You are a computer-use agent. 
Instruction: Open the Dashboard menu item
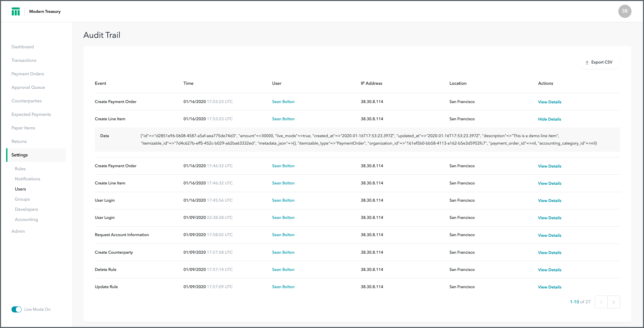(23, 47)
